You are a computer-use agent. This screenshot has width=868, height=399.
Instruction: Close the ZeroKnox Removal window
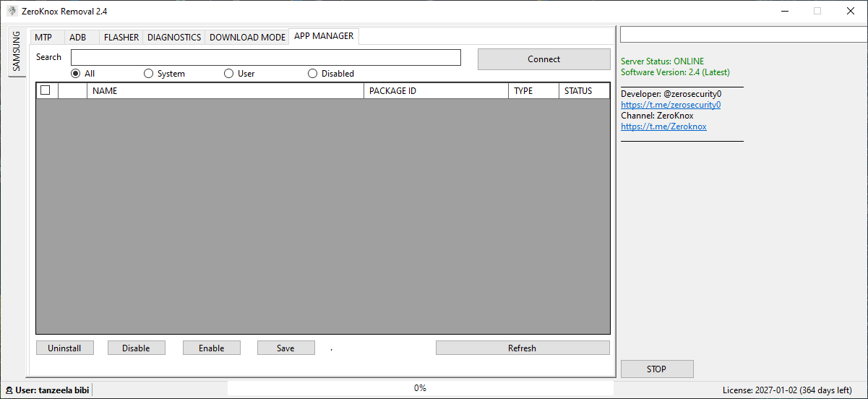[851, 11]
